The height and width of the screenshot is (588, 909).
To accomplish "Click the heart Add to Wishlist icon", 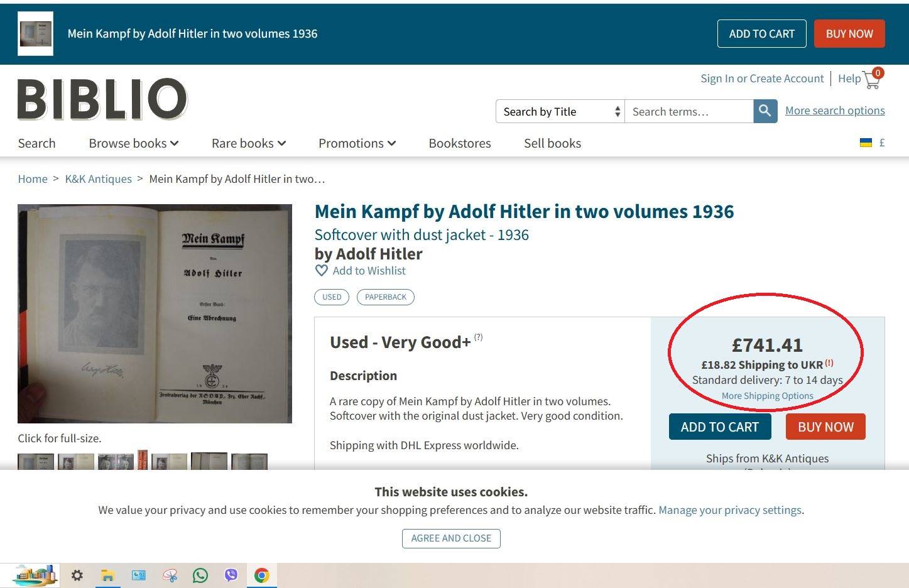I will coord(322,271).
